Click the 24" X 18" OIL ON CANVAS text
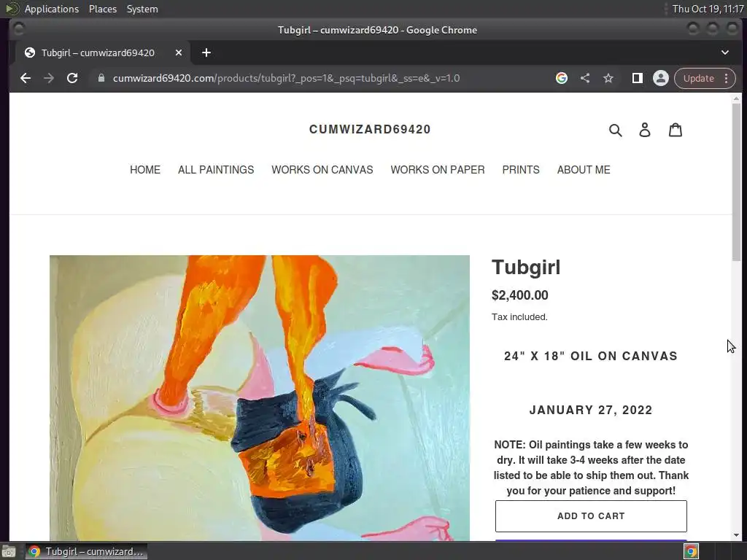Image resolution: width=747 pixels, height=560 pixels. [x=591, y=356]
